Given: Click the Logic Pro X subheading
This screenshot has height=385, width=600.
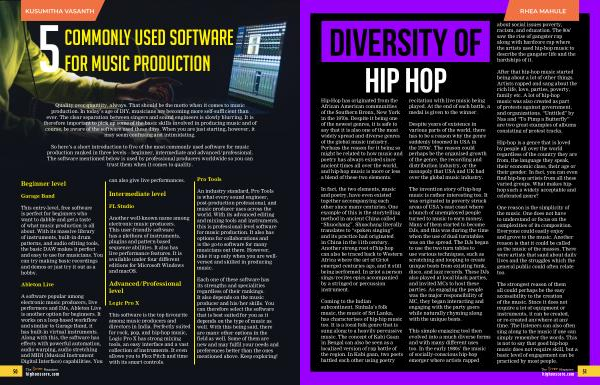Looking at the screenshot, I should click(124, 303).
